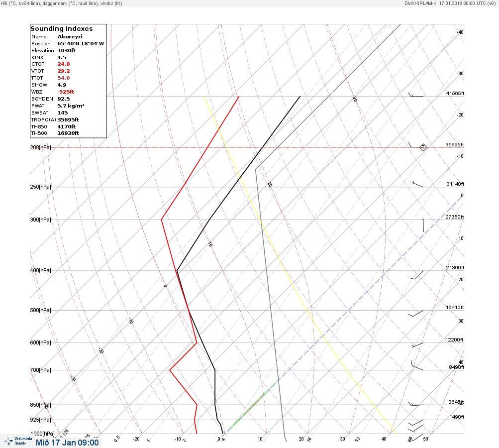Click the station name 'Akureyri'
The image size is (499, 448).
tap(70, 37)
